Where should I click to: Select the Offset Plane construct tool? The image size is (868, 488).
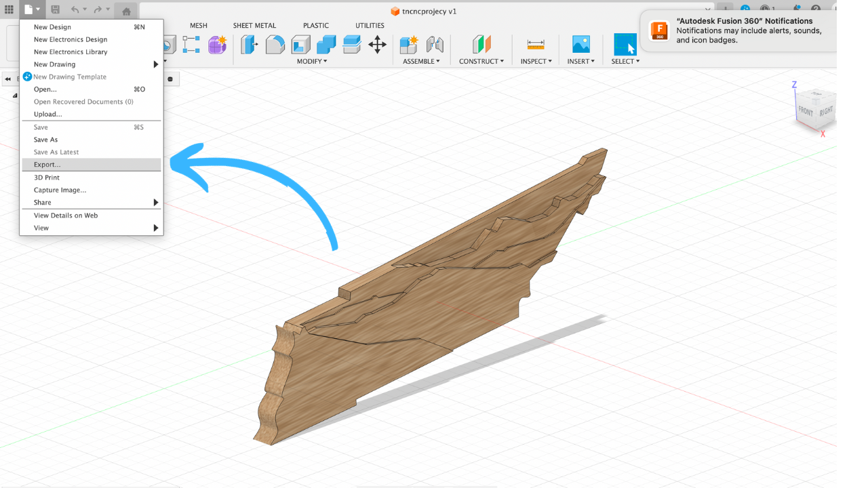click(481, 45)
